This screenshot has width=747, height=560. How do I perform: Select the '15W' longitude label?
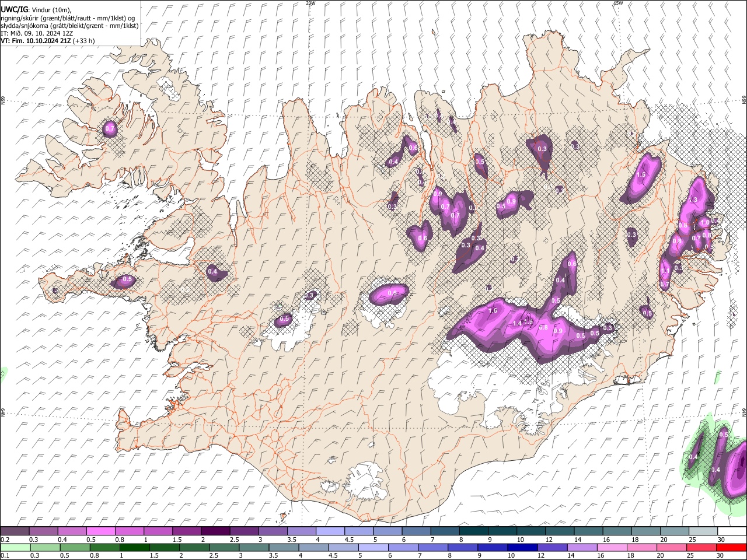click(618, 3)
